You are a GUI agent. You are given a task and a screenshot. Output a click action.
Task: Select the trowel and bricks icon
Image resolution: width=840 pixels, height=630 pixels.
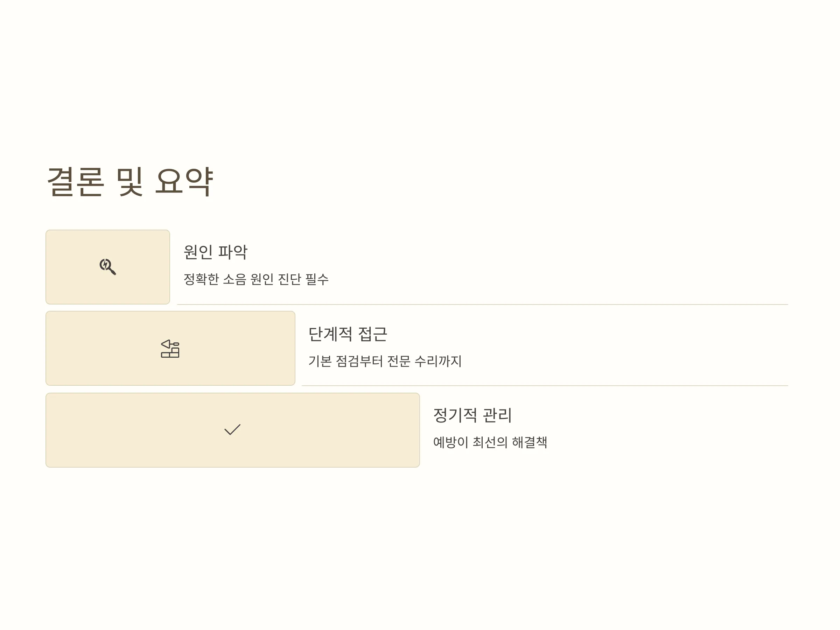(x=170, y=349)
